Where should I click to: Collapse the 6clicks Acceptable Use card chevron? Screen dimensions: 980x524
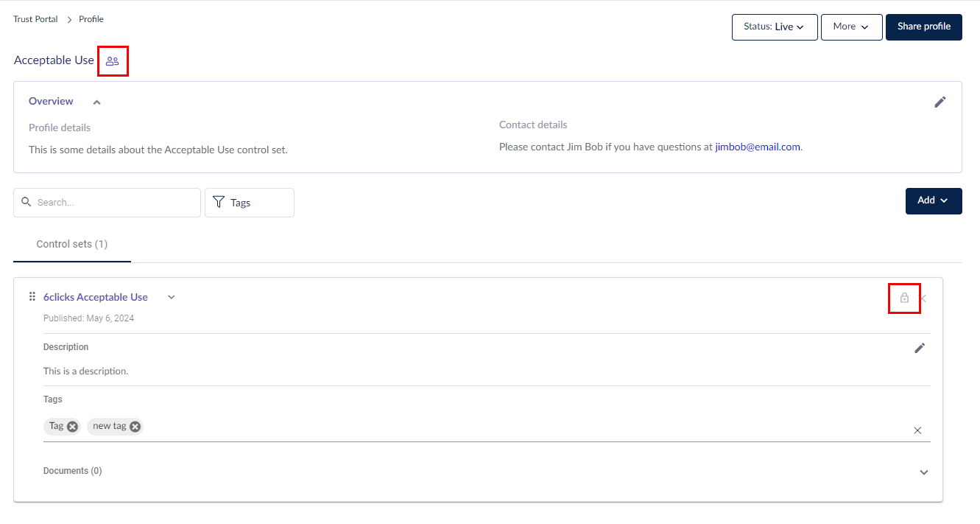coord(172,297)
